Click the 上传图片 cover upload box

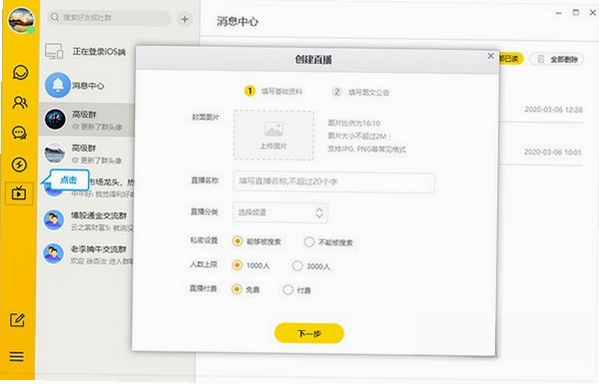tap(274, 135)
